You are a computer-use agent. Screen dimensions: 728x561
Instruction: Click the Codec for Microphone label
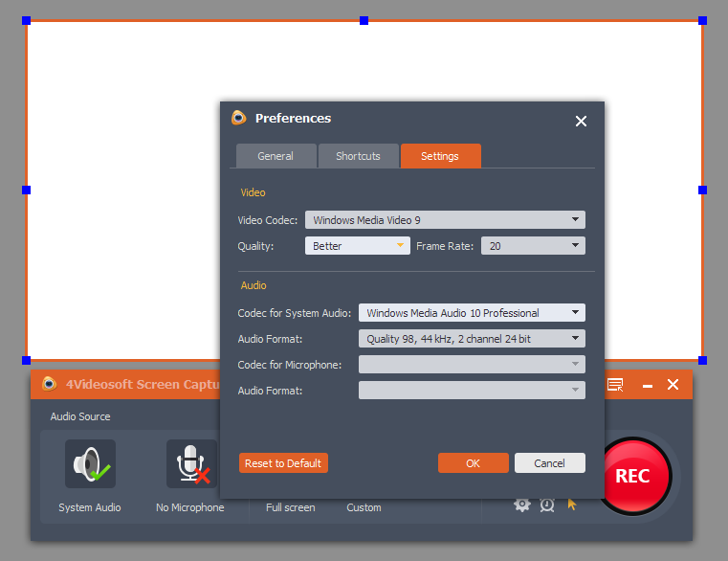[290, 365]
